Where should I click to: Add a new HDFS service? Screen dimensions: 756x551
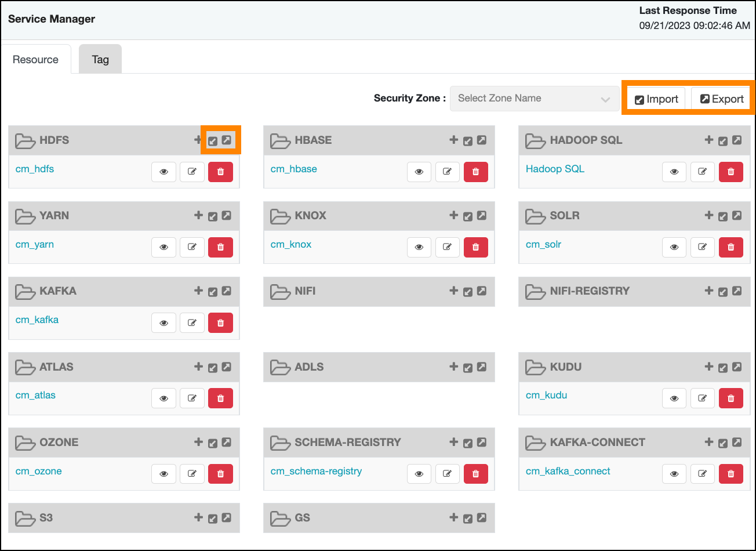pyautogui.click(x=198, y=140)
